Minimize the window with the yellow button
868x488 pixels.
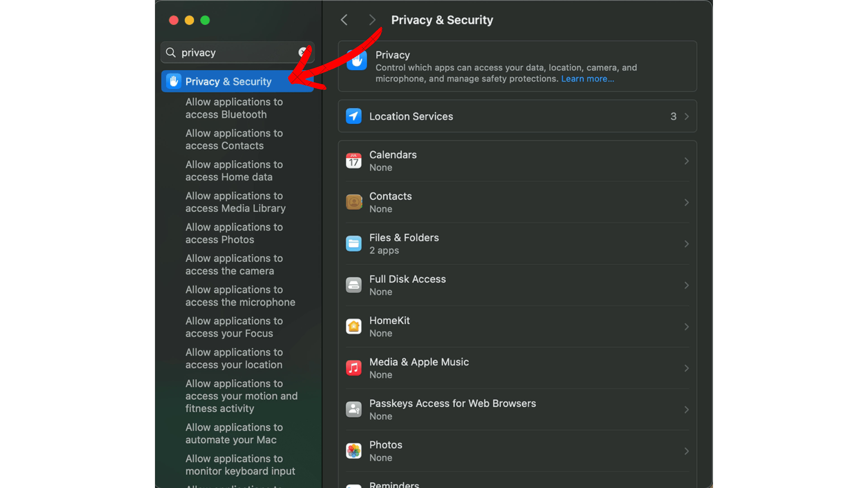(x=189, y=20)
